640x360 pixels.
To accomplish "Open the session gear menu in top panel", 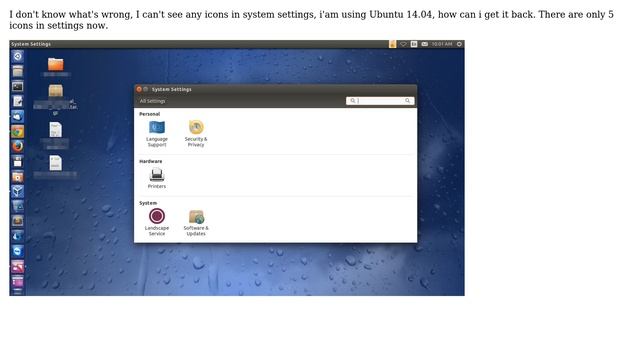I will click(459, 44).
